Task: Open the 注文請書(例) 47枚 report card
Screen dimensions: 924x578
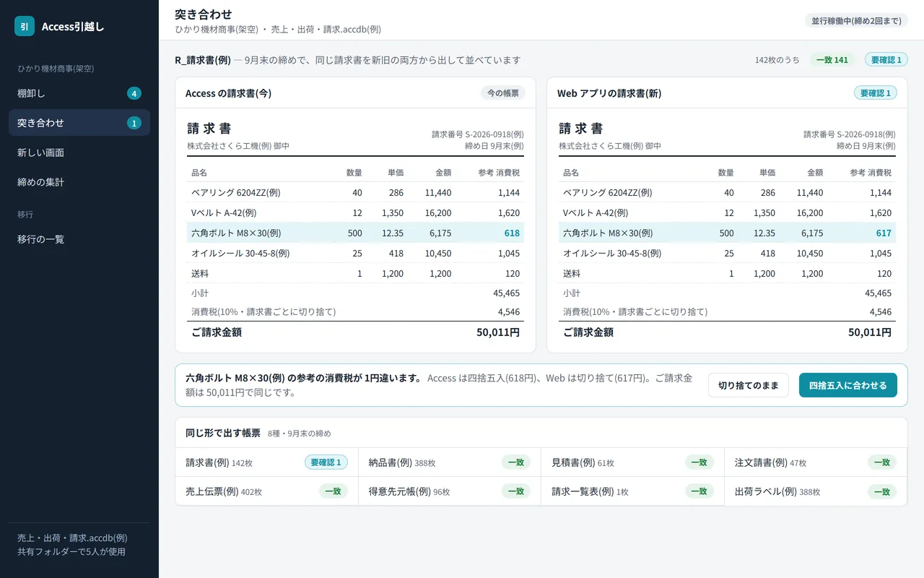Action: [816, 462]
